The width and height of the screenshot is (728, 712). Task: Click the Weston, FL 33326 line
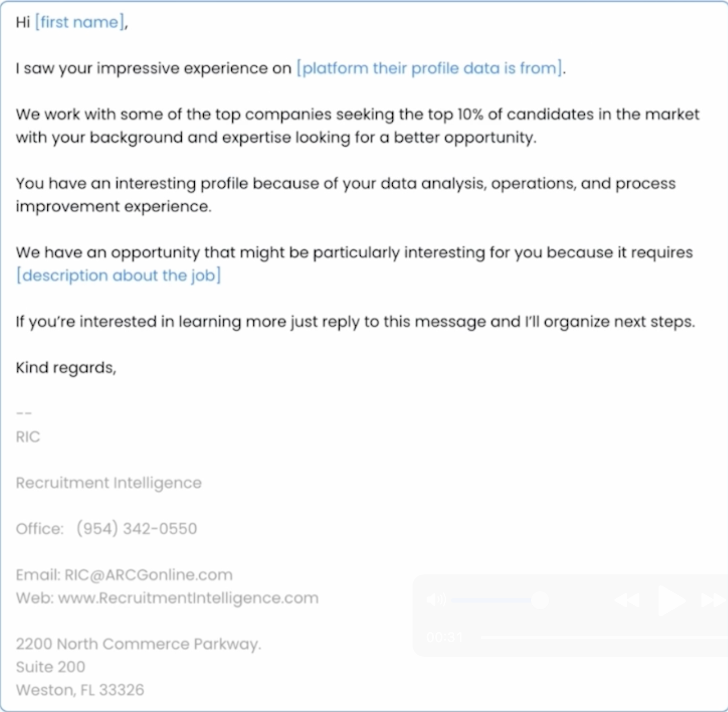coord(80,690)
